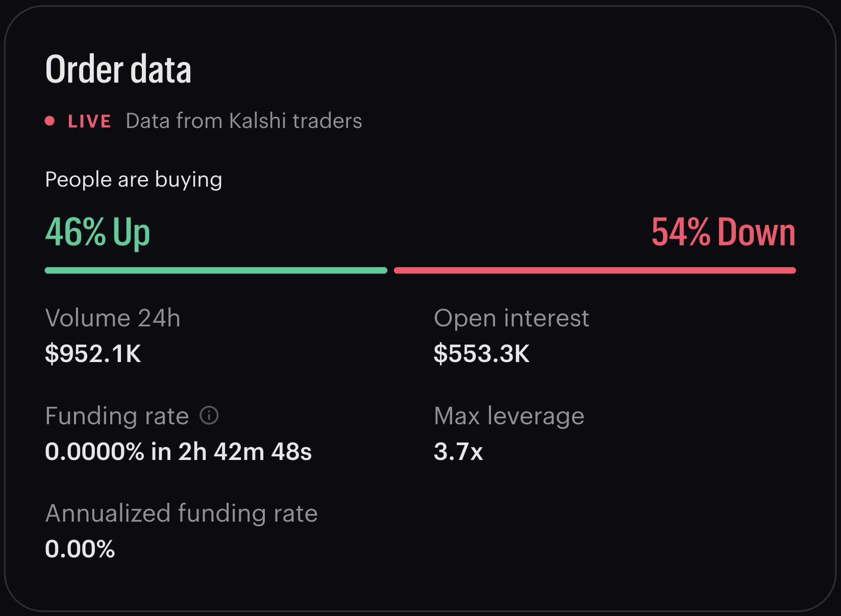Click the green Up progress bar
841x616 pixels.
coord(216,270)
